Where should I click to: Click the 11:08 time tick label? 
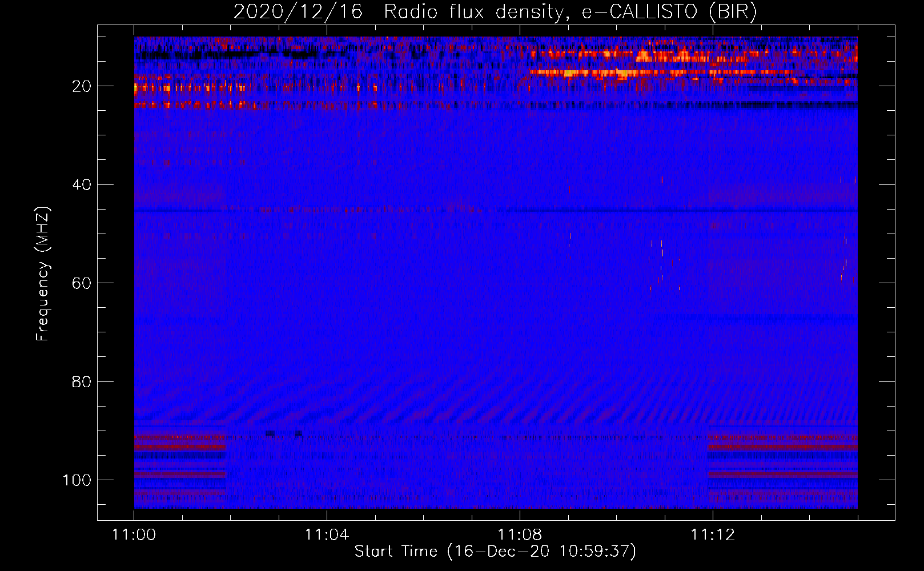point(520,535)
